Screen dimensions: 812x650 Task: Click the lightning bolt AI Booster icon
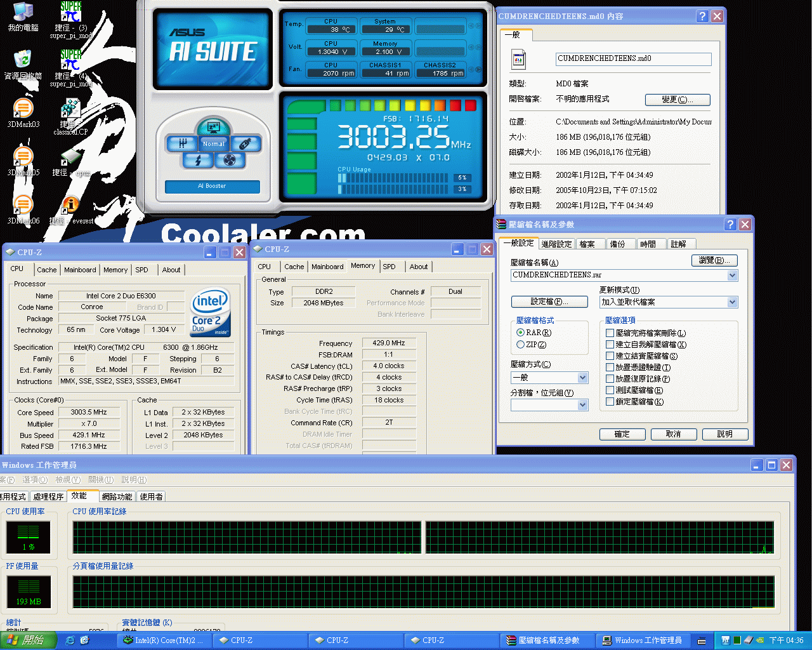(x=198, y=160)
